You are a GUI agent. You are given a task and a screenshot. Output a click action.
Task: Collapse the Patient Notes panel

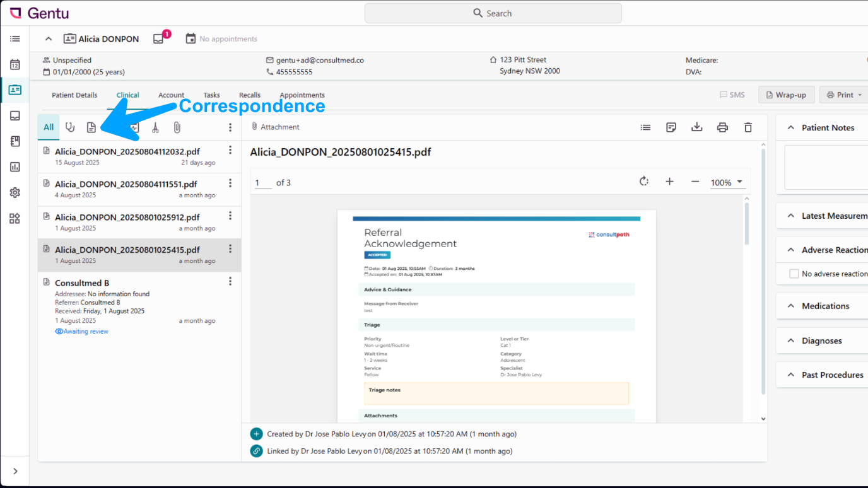point(790,127)
